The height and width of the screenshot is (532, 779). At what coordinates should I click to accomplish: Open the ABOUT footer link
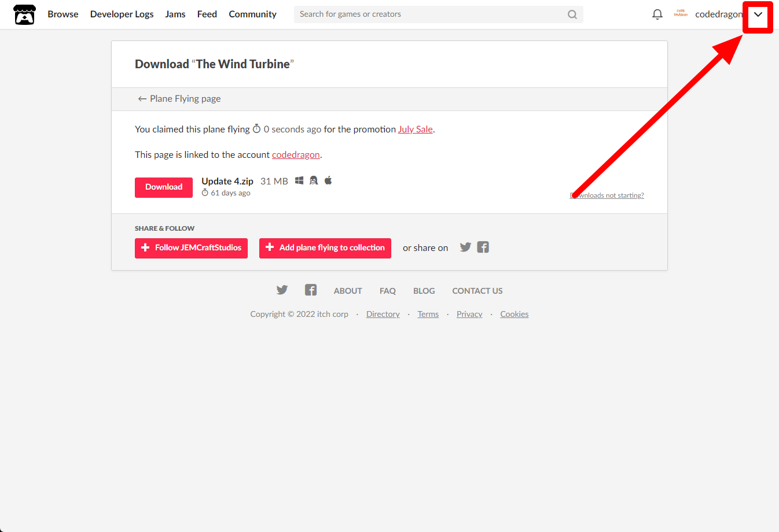pos(348,291)
